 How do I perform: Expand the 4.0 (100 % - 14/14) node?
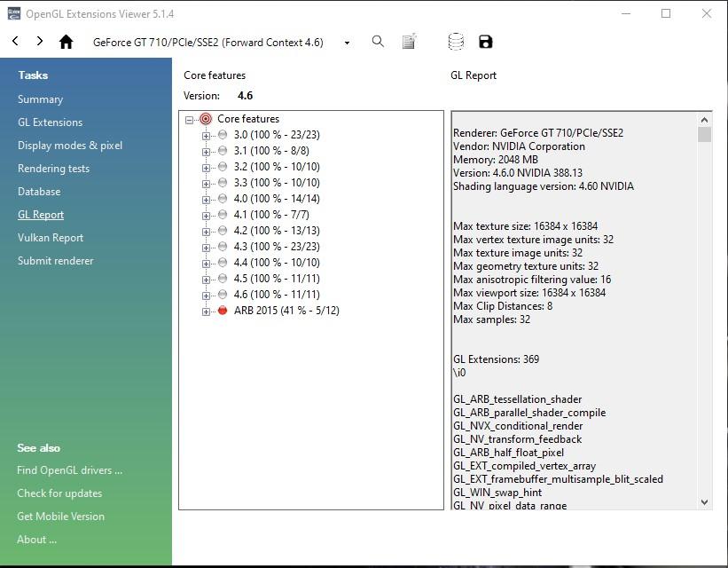point(206,200)
